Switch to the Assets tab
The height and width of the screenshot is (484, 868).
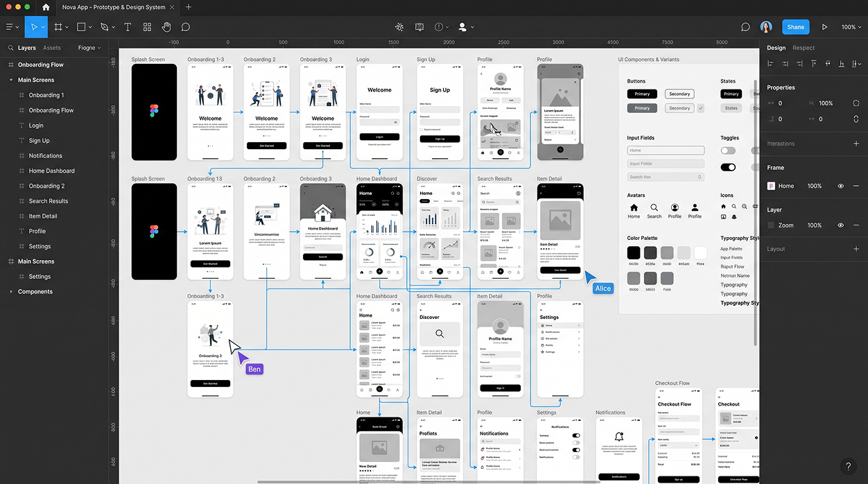[x=52, y=48]
